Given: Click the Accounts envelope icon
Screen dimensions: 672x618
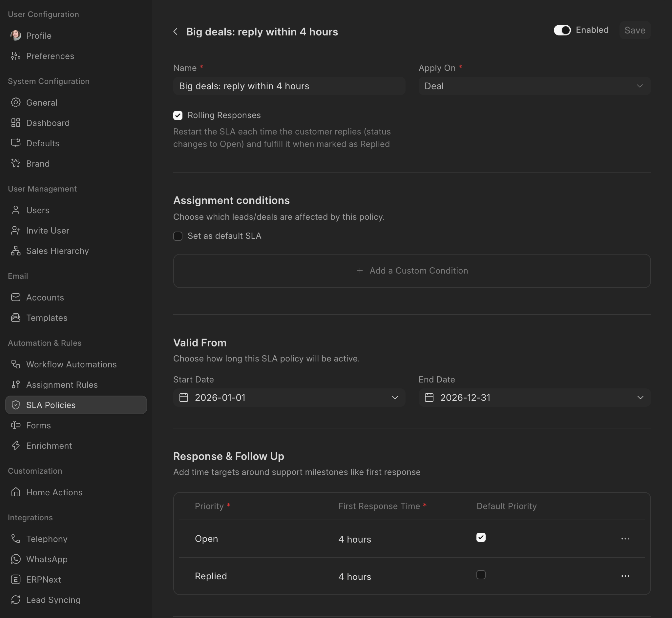Looking at the screenshot, I should (16, 297).
